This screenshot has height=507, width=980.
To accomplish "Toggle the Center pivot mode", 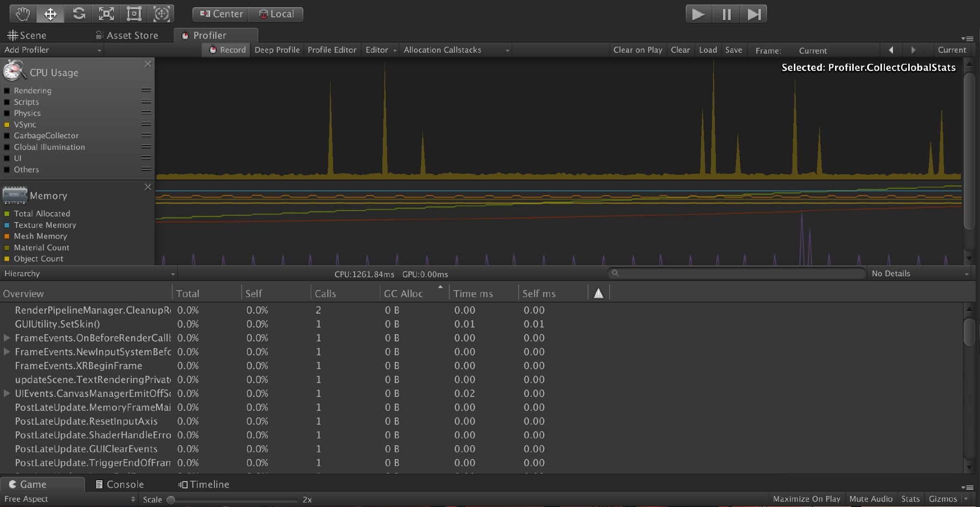I will point(221,14).
